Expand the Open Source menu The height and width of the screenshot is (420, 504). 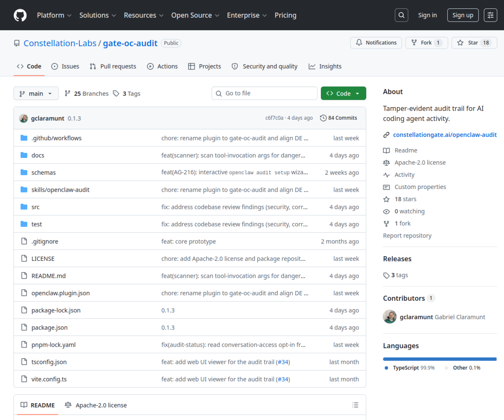[x=195, y=15]
